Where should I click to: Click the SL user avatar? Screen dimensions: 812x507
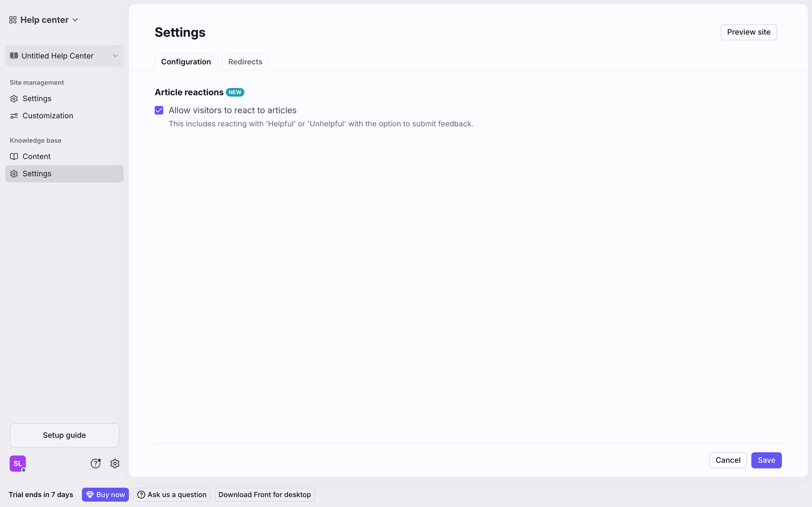pos(17,464)
